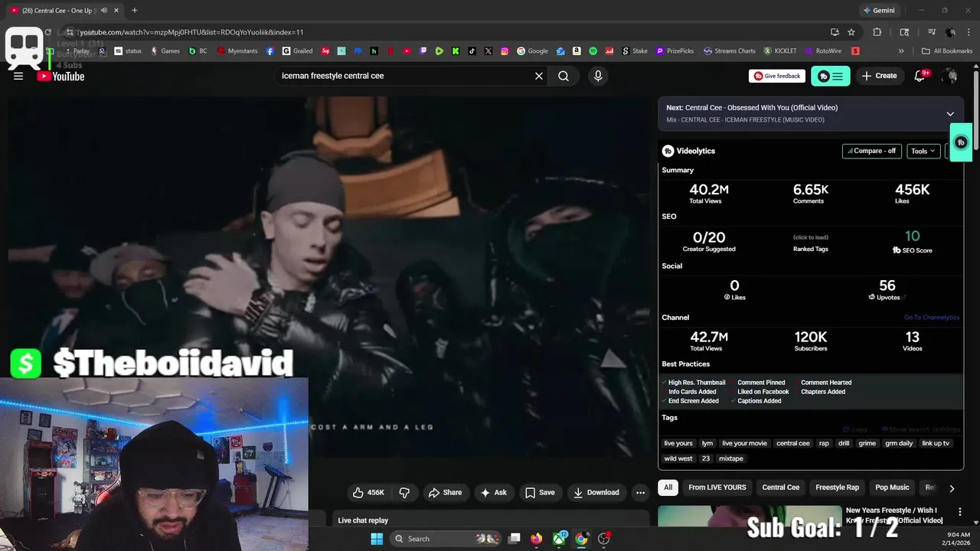980x551 pixels.
Task: Open Chrome extensions puzzle icon
Action: tap(877, 32)
